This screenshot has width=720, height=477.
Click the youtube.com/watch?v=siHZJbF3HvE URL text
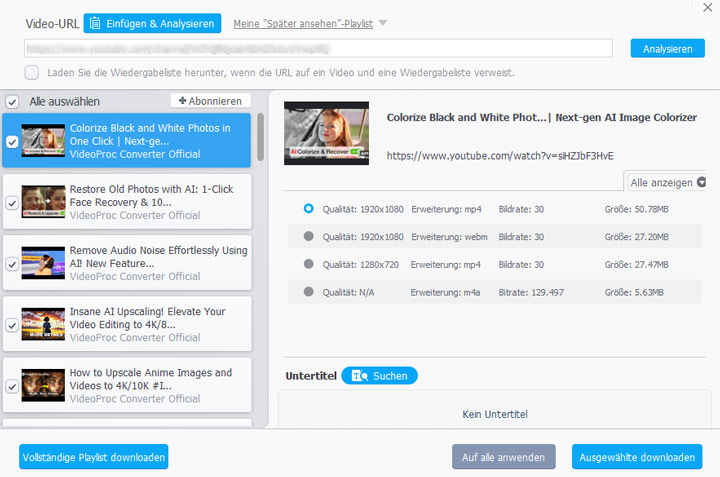500,156
